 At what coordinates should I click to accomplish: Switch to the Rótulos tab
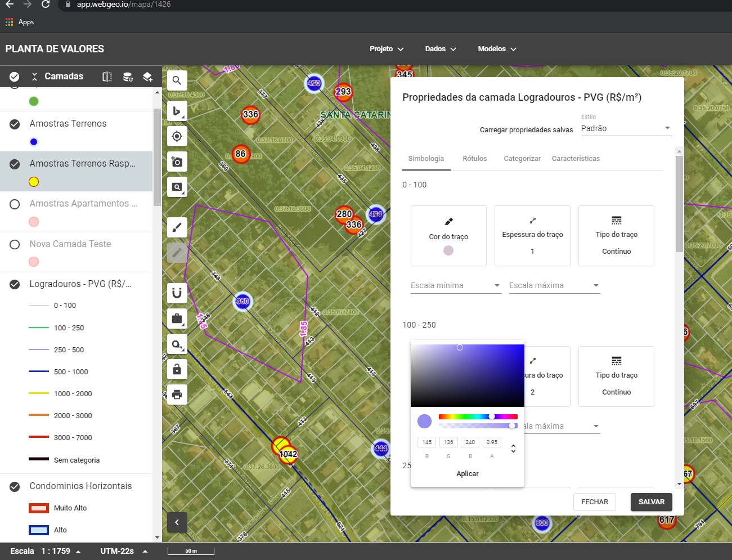pyautogui.click(x=474, y=159)
